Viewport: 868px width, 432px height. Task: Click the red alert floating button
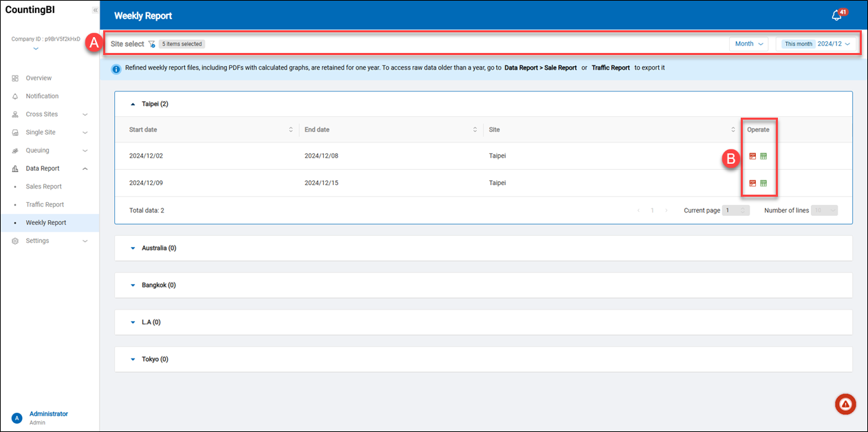tap(845, 404)
